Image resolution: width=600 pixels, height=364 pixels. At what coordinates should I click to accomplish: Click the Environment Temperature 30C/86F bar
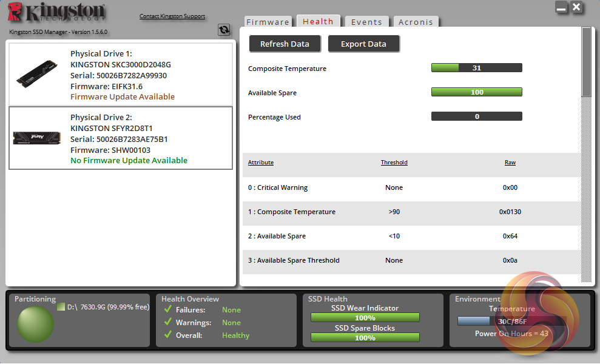(512, 321)
